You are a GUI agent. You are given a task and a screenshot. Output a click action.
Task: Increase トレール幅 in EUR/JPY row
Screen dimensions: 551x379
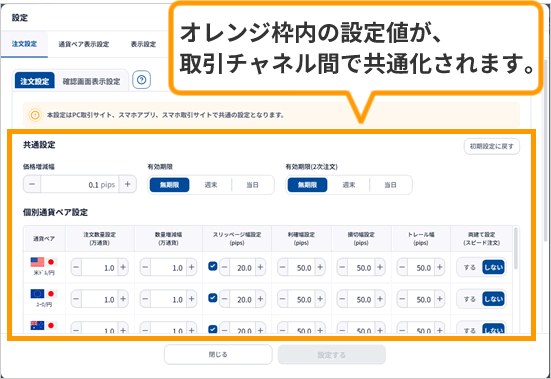pyautogui.click(x=440, y=299)
